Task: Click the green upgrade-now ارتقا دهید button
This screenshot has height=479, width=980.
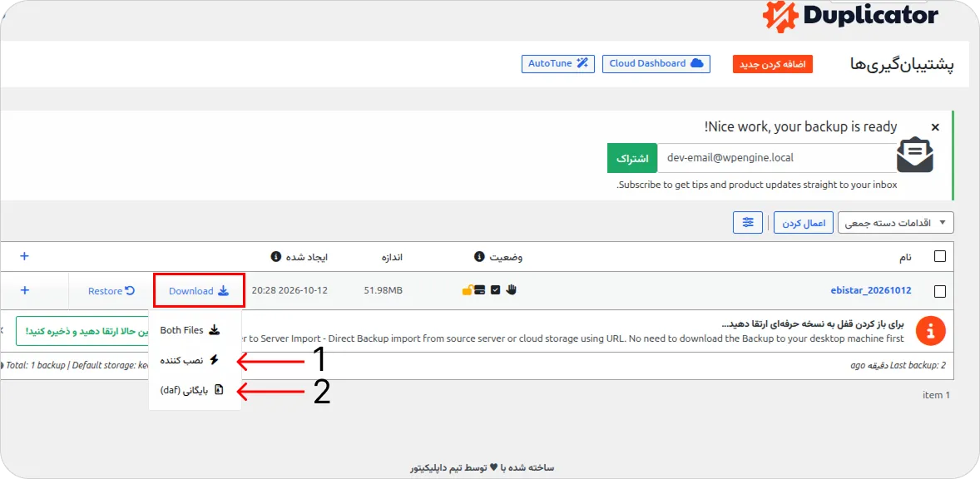Action: (82, 332)
